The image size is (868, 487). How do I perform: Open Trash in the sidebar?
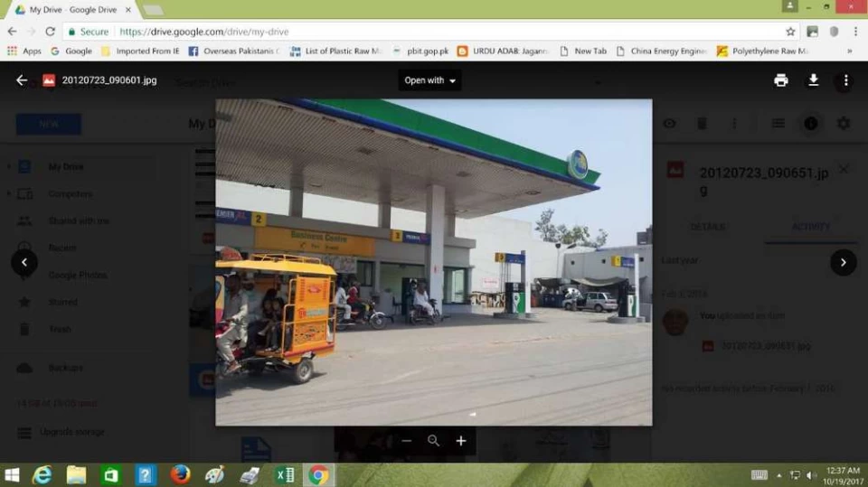point(60,329)
